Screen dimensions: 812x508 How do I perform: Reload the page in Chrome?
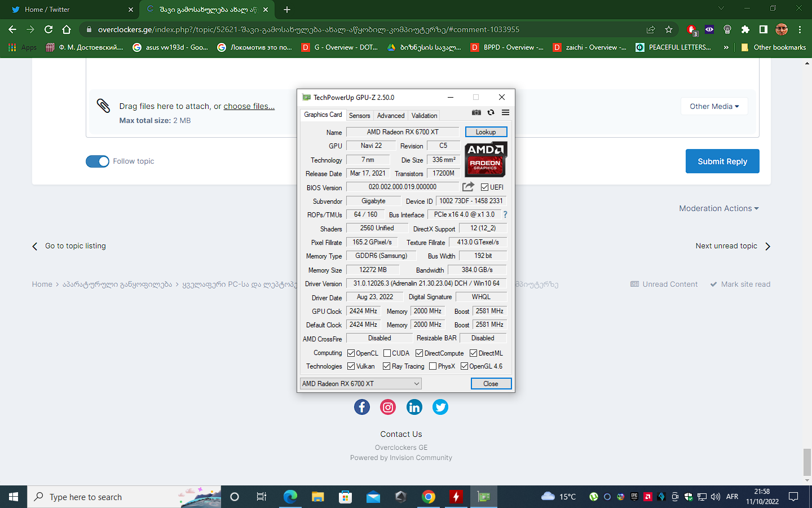(48, 29)
